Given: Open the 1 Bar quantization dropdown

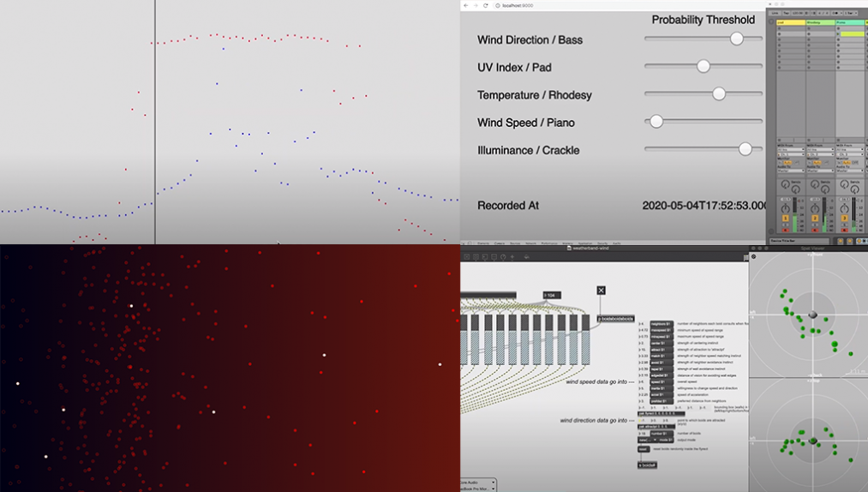Looking at the screenshot, I should coord(850,13).
